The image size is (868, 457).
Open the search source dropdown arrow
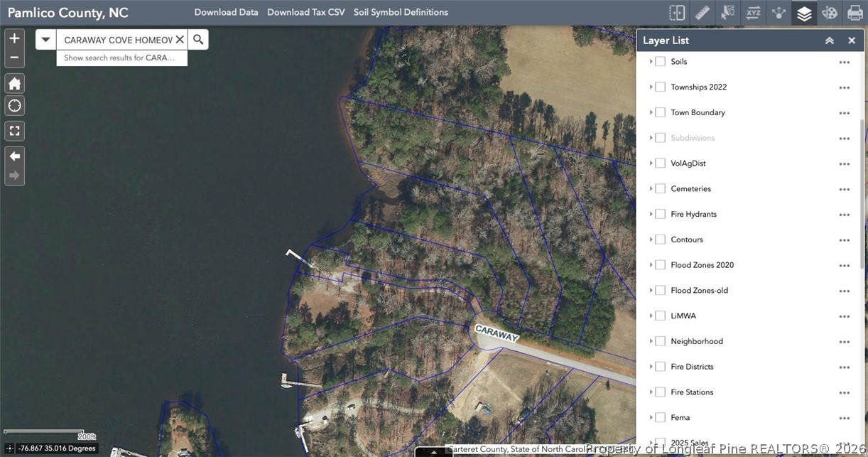pyautogui.click(x=46, y=40)
